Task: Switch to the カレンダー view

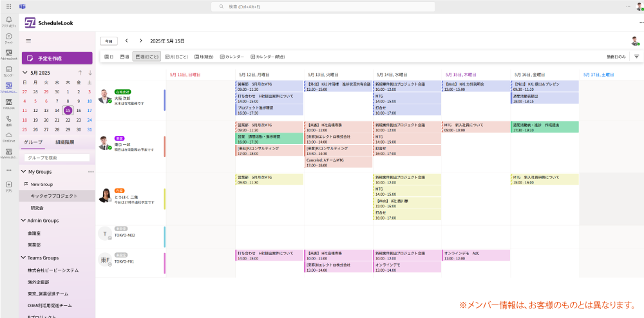Action: pos(232,57)
